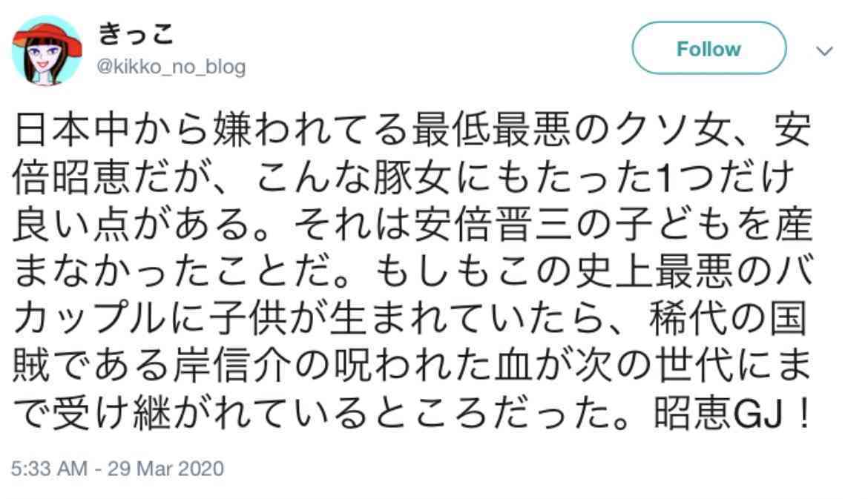Click the tweet line starting で受け継がれて
The height and width of the screenshot is (499, 868).
412,415
